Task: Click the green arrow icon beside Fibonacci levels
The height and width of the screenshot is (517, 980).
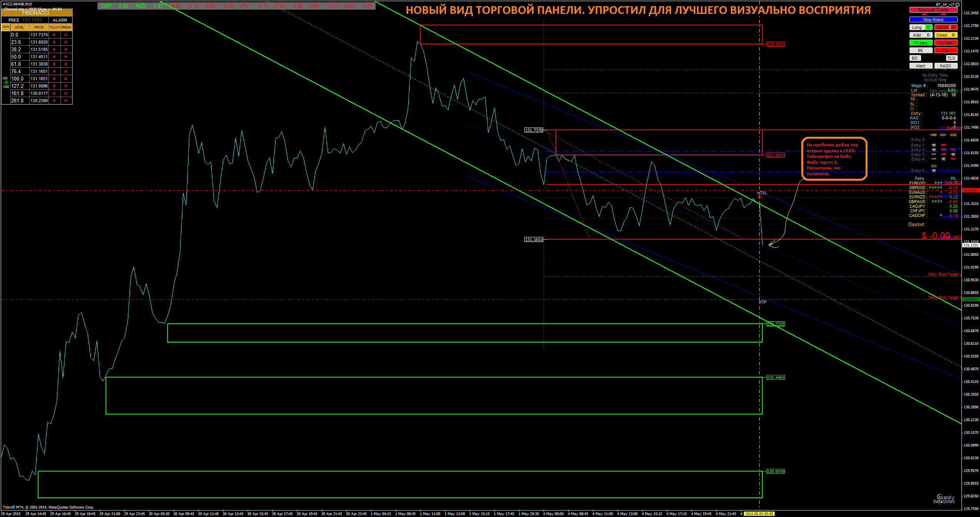Action: click(x=5, y=82)
